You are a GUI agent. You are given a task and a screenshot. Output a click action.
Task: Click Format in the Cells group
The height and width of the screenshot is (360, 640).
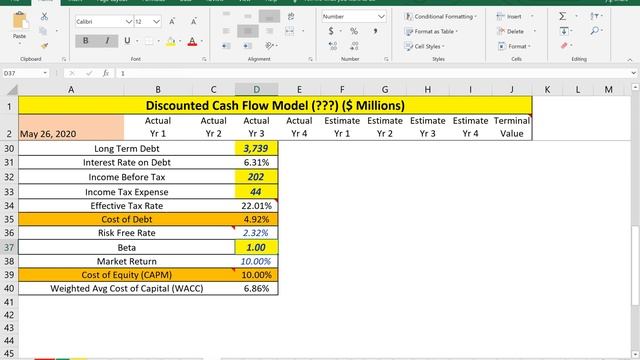pyautogui.click(x=513, y=46)
